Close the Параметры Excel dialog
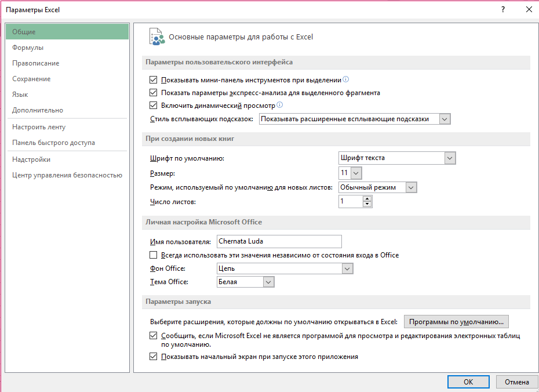The width and height of the screenshot is (539, 392). 529,10
